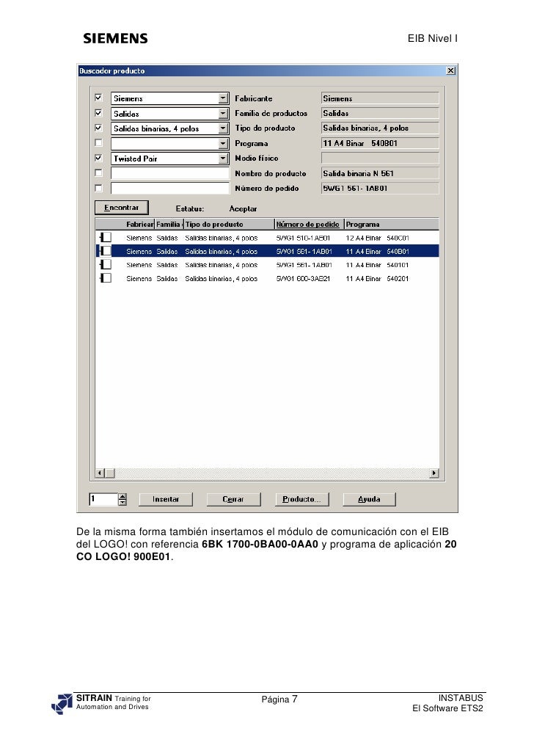Open the Producto... button
The height and width of the screenshot is (756, 534).
(x=301, y=500)
